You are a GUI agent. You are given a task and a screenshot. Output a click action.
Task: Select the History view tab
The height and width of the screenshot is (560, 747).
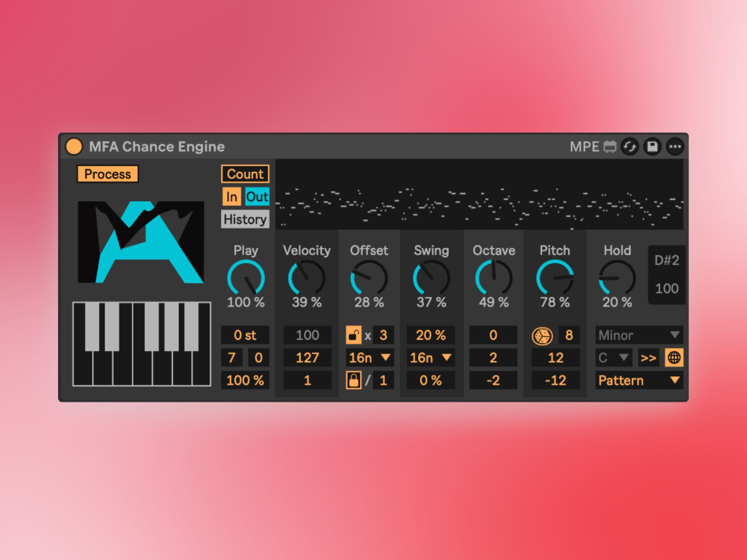(x=245, y=219)
